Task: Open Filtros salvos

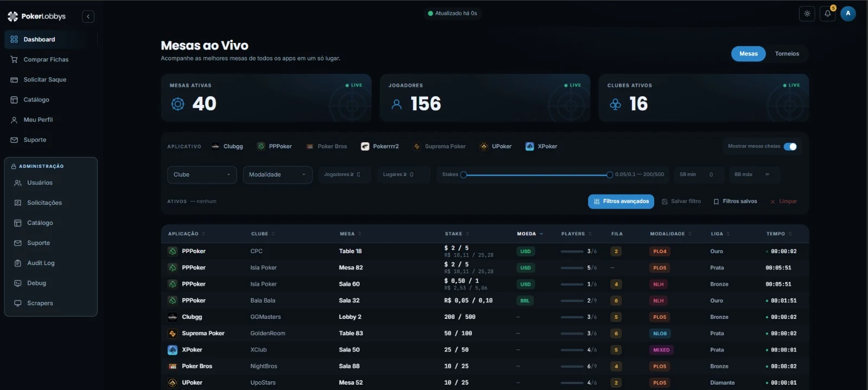Action: [735, 202]
